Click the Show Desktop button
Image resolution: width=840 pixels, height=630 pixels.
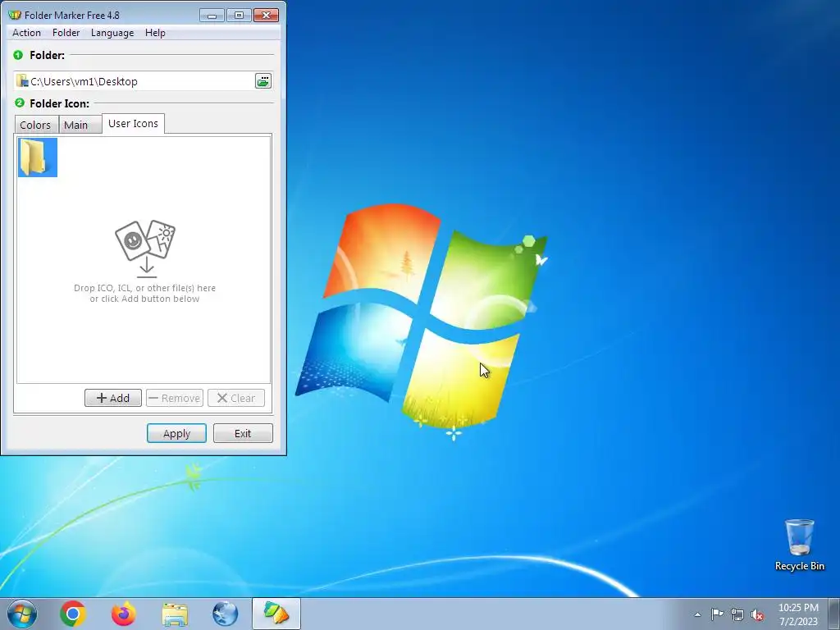click(834, 614)
